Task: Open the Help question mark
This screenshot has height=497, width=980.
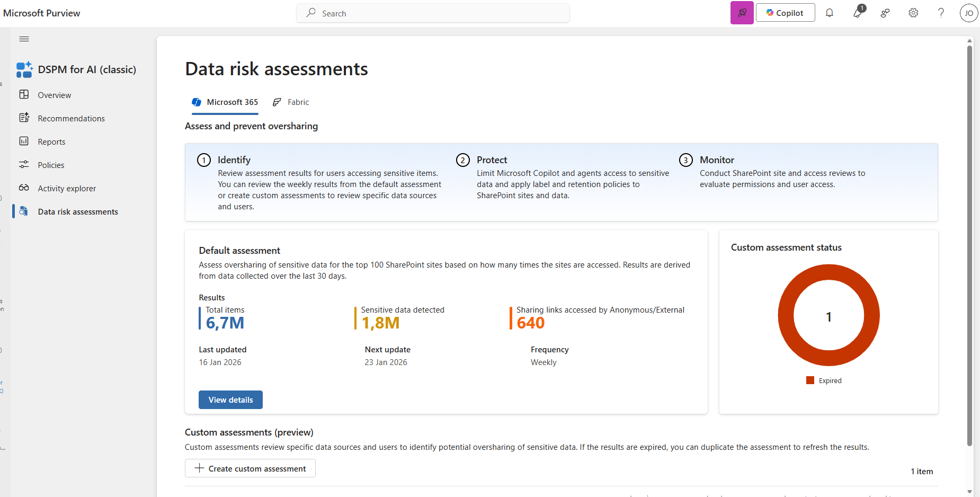Action: coord(941,13)
